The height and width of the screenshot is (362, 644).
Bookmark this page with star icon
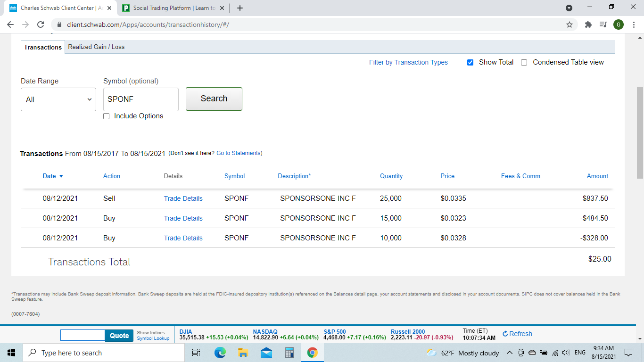point(570,25)
